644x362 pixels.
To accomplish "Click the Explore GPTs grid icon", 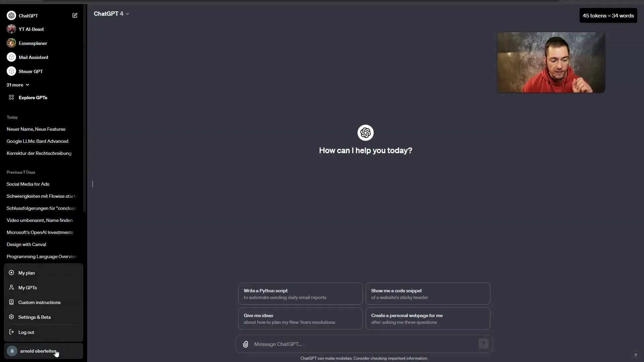I will pos(11,97).
